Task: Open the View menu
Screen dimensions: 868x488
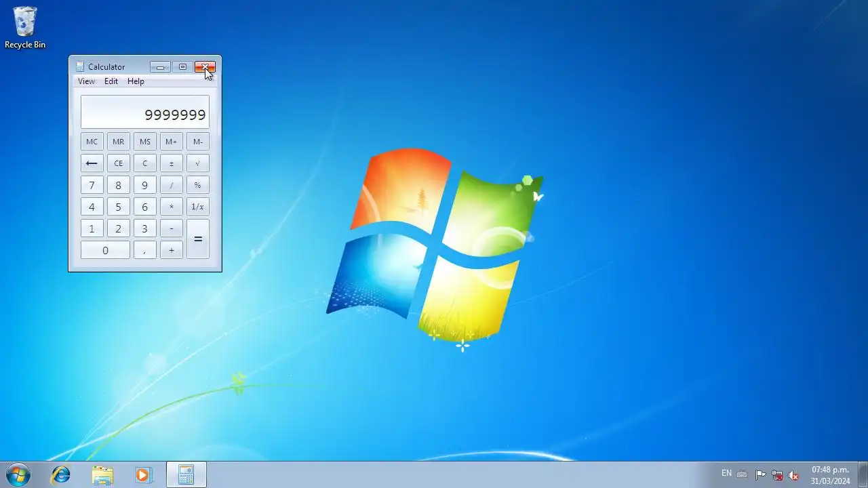Action: click(x=86, y=81)
